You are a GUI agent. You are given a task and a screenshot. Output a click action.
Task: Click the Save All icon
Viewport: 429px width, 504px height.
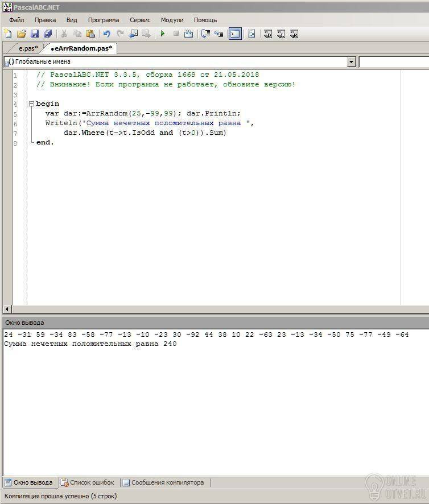coord(48,34)
